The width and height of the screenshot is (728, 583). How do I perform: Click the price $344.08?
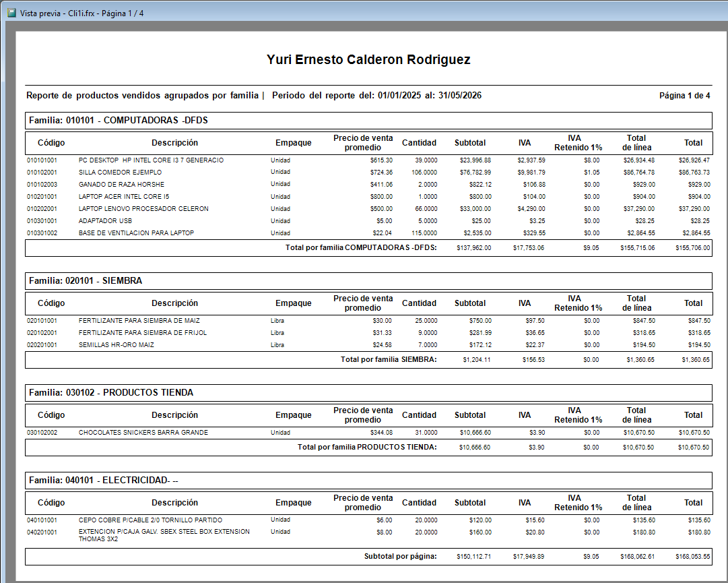point(381,433)
